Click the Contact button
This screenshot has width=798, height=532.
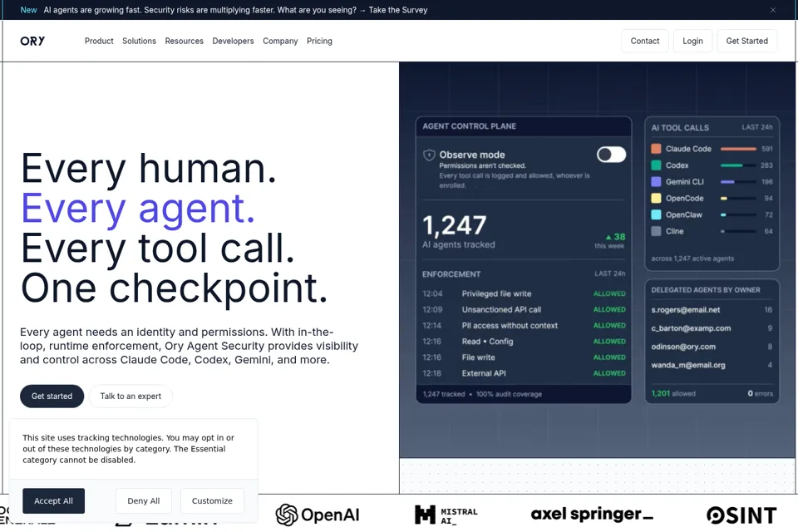click(x=645, y=41)
